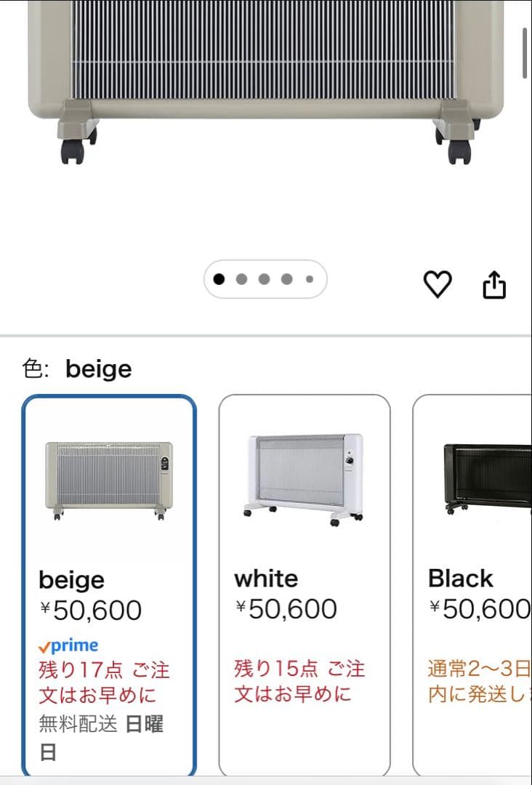The width and height of the screenshot is (532, 785).
Task: Show fourth image via carousel dot
Action: tap(287, 279)
